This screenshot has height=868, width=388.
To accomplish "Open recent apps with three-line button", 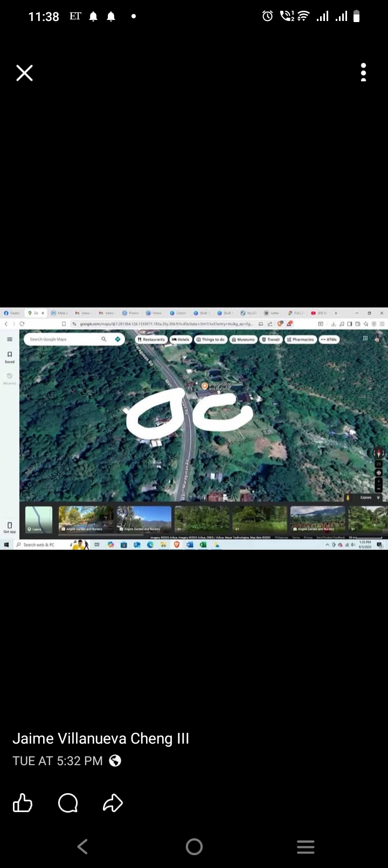I will coord(306,847).
